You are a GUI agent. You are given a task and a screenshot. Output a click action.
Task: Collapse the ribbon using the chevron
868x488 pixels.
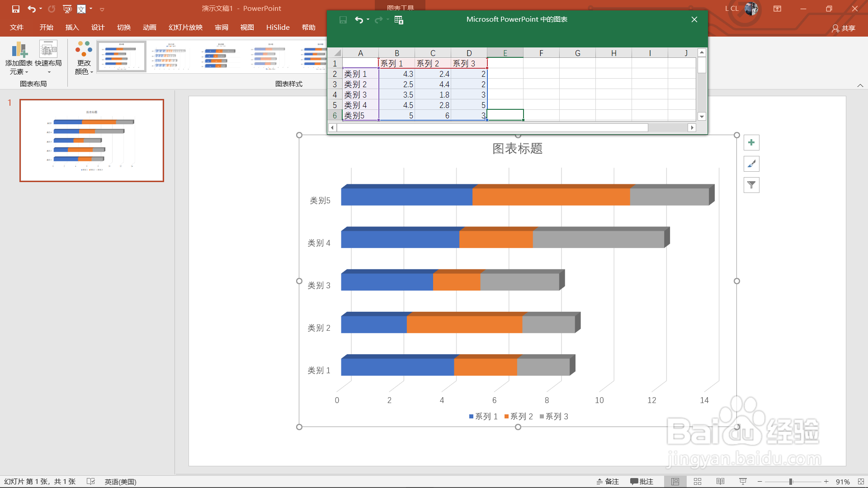coord(860,84)
